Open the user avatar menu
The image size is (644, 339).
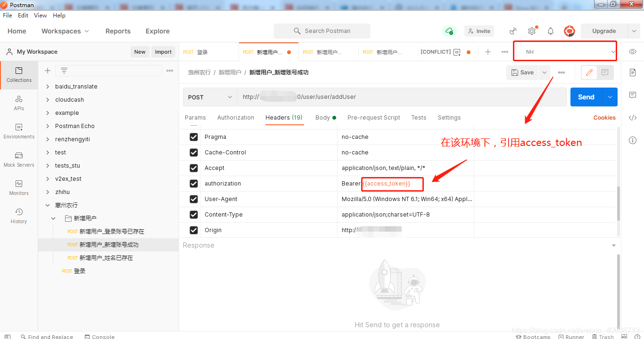tap(570, 31)
